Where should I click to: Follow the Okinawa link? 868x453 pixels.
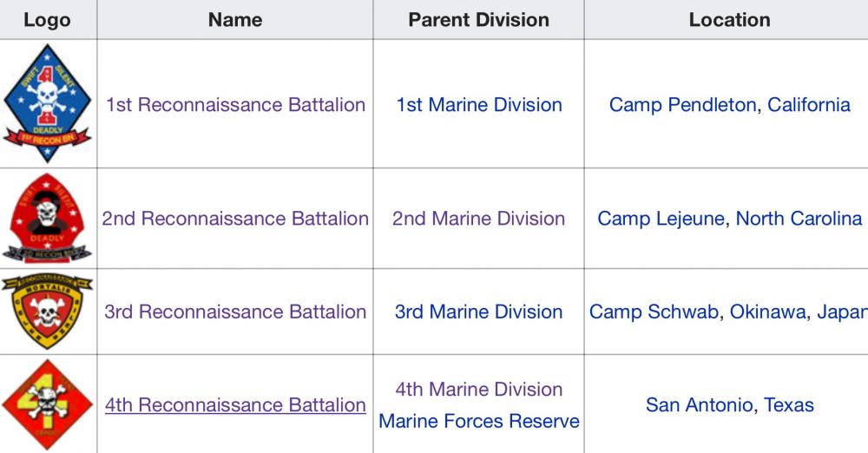[x=766, y=312]
